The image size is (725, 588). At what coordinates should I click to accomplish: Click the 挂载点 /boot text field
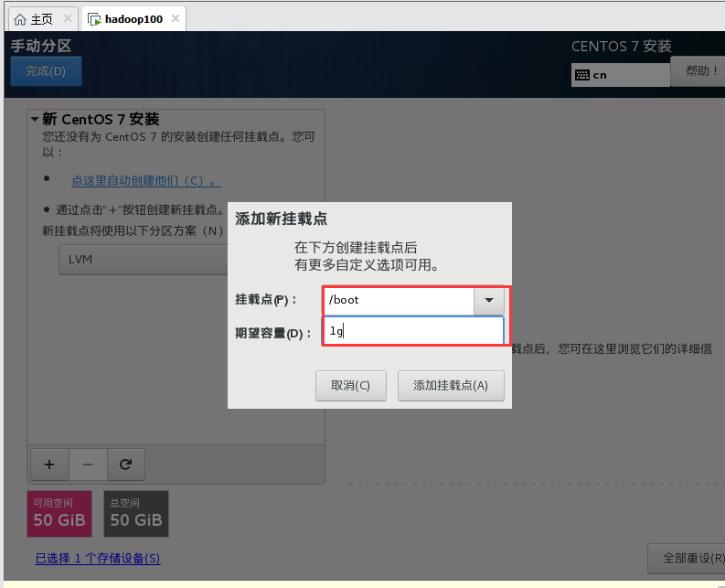(398, 300)
